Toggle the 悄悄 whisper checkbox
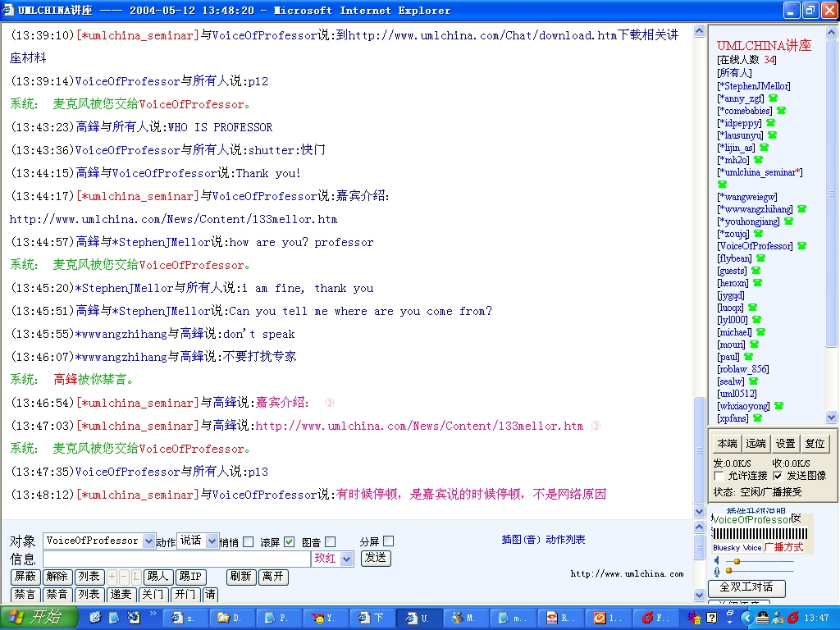 coord(248,542)
